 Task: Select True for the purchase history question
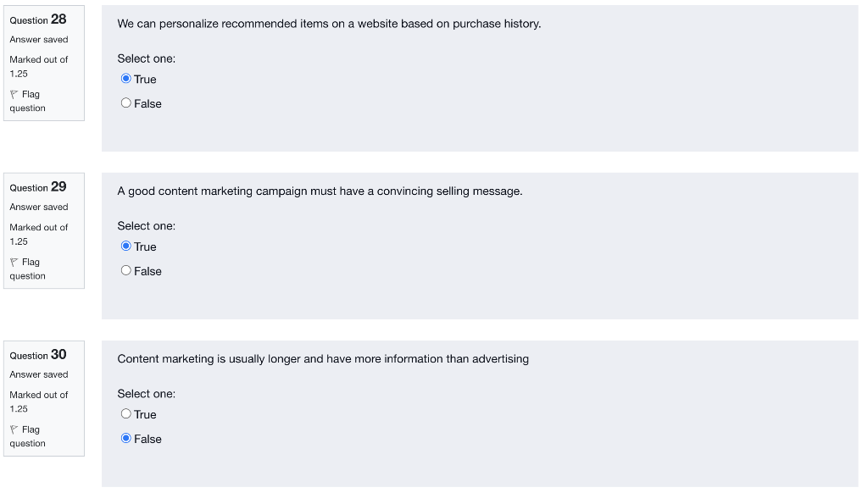click(126, 79)
